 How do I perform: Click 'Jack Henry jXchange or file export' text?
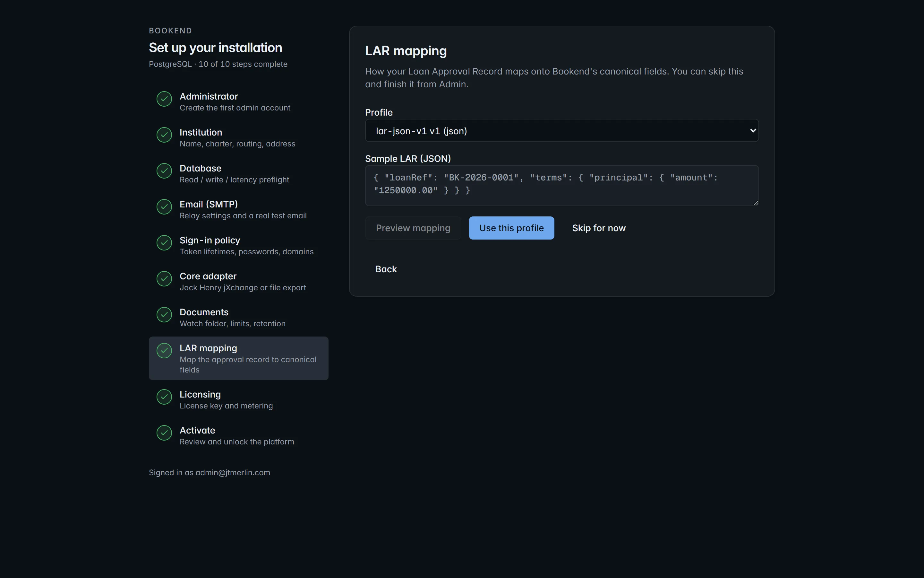pyautogui.click(x=243, y=288)
